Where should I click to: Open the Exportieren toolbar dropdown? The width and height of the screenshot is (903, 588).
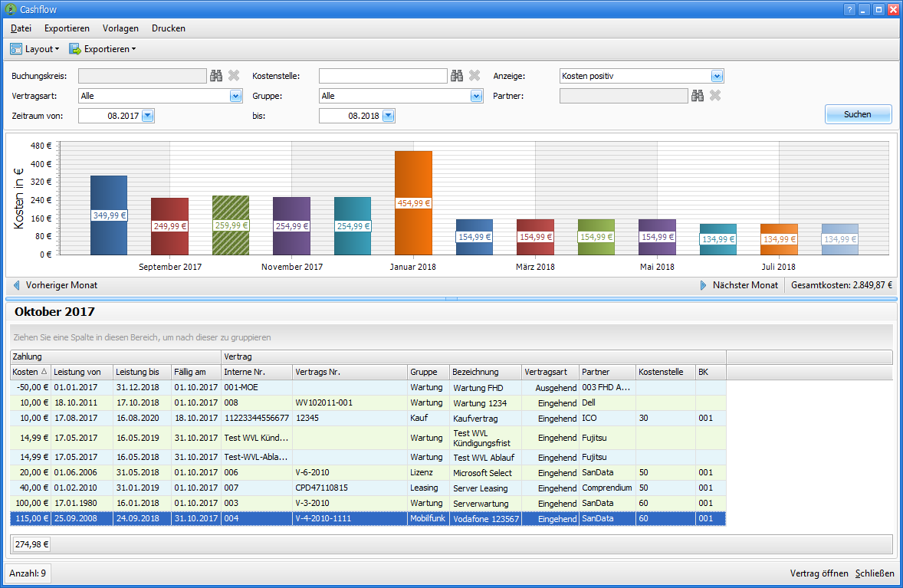point(103,49)
